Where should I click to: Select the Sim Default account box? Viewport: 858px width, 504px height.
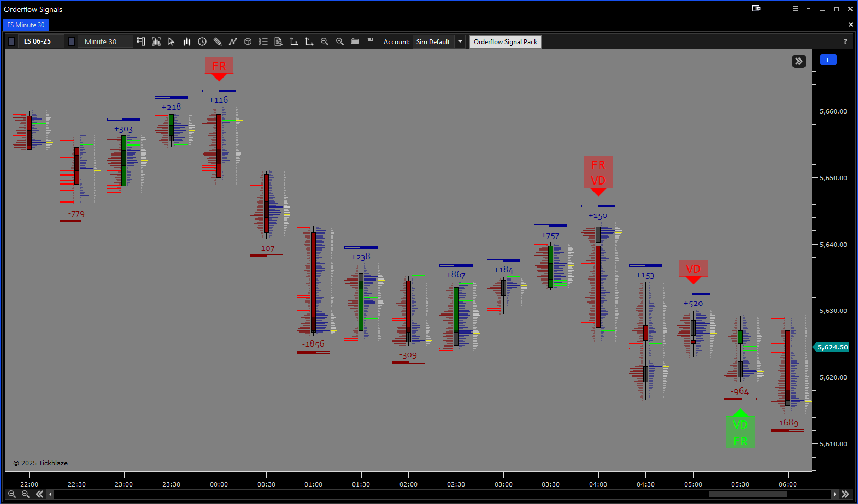[x=434, y=41]
